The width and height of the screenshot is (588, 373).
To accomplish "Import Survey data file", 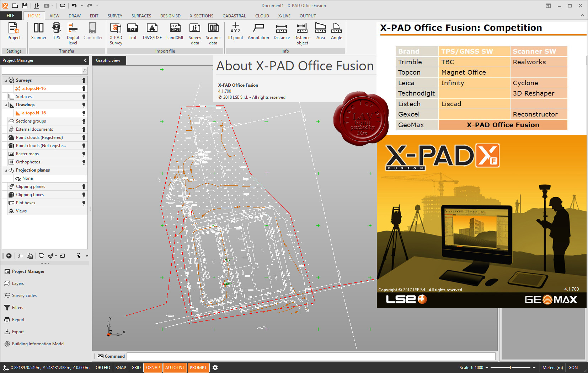I will coord(195,34).
